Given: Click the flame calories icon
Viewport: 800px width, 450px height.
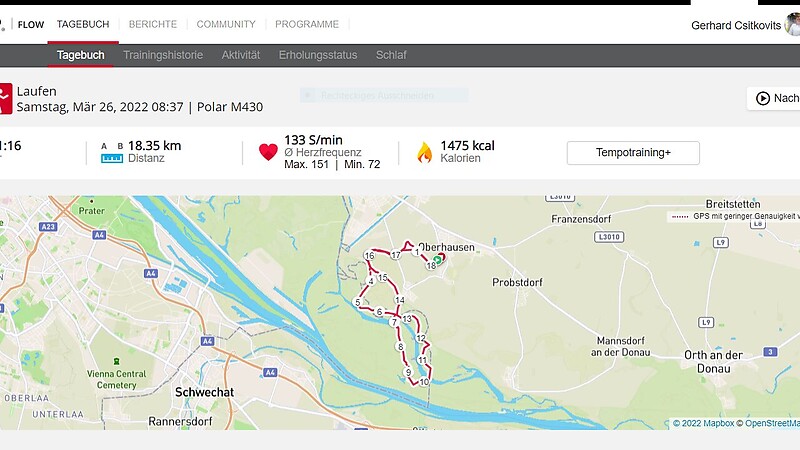Looking at the screenshot, I should tap(424, 152).
